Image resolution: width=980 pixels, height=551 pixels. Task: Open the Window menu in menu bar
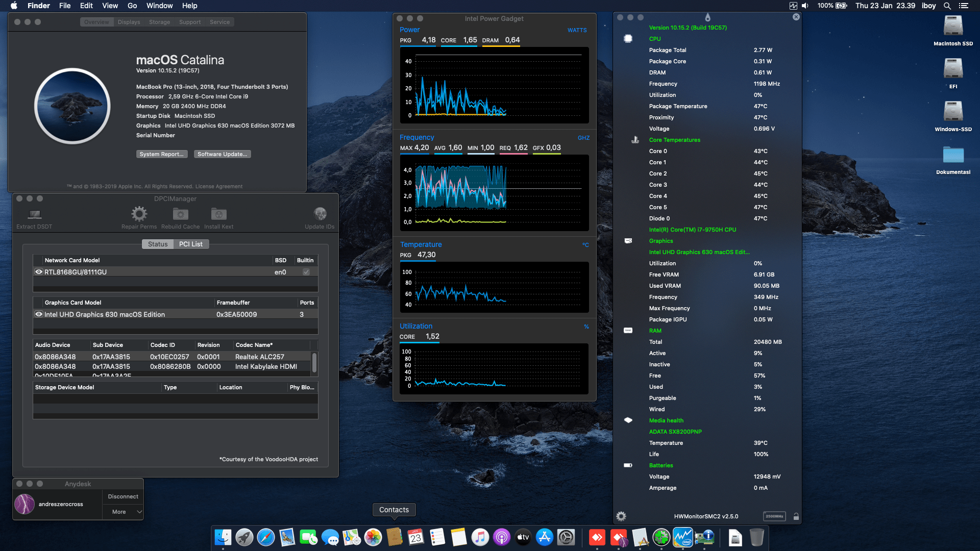(x=159, y=6)
